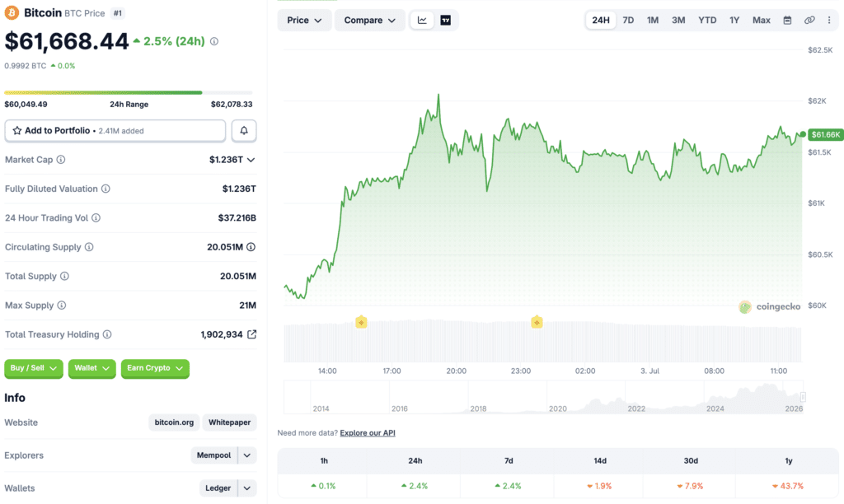Click the $62,078.33 range high value
This screenshot has height=504, width=844.
pos(232,105)
